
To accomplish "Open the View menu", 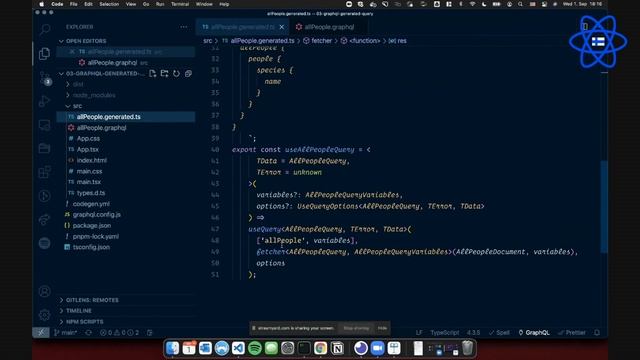I will coord(131,4).
